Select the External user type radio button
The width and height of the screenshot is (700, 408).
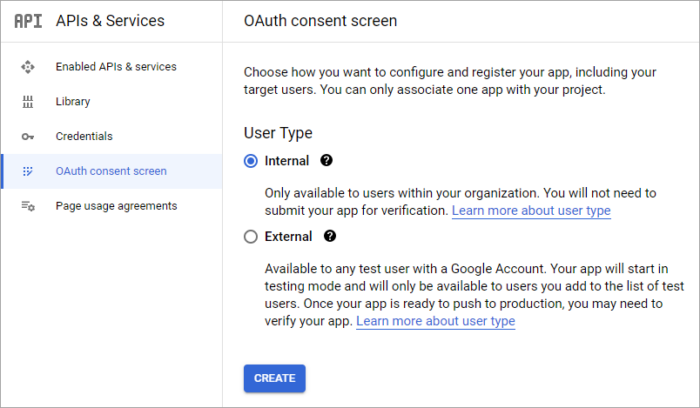coord(250,237)
